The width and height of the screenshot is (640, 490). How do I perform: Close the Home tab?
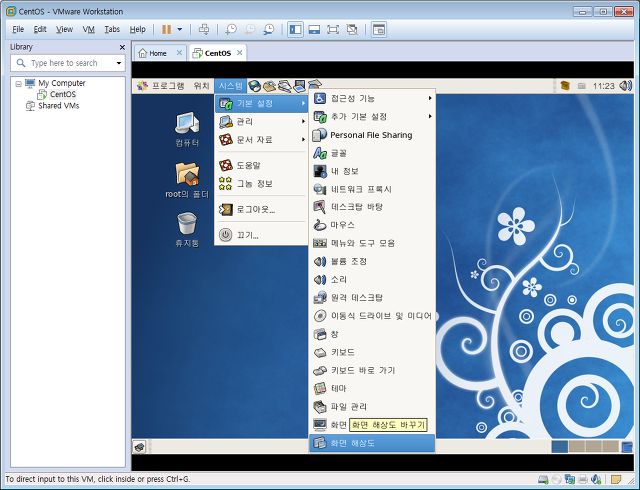179,53
